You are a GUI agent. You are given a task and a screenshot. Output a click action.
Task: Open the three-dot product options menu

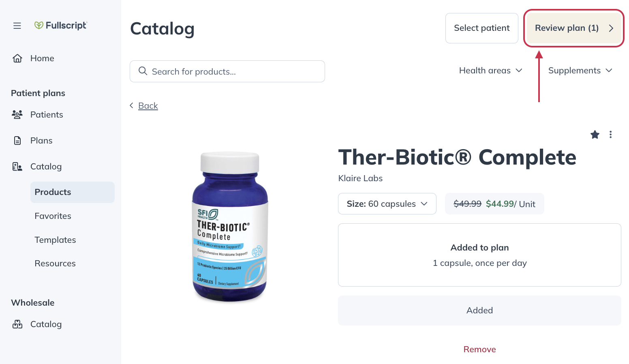point(610,135)
